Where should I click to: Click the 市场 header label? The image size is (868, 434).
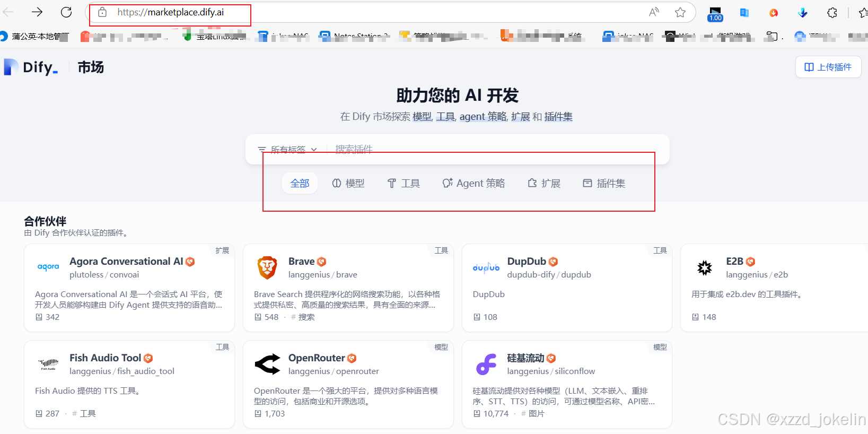tap(91, 67)
